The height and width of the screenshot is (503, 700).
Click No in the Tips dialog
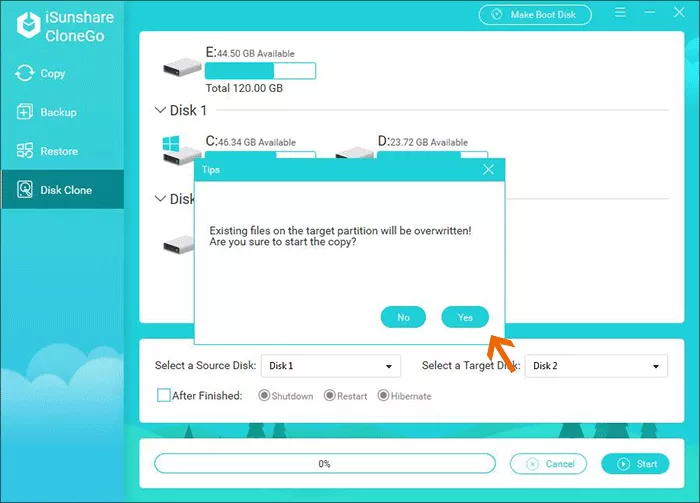(x=403, y=317)
